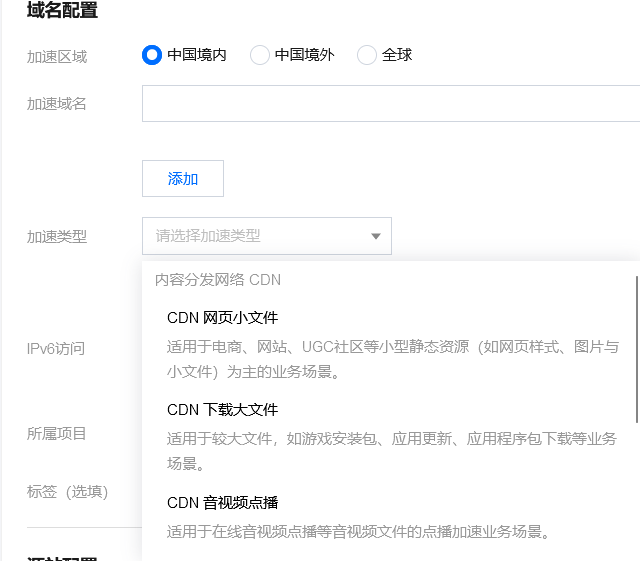The image size is (640, 561).
Task: Click the 加速类型 dropdown arrow icon
Action: (376, 236)
